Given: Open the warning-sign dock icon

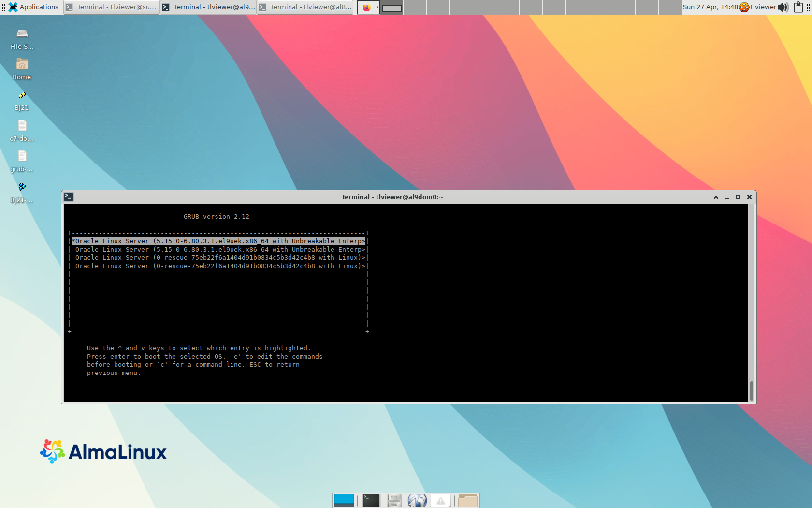Looking at the screenshot, I should 441,500.
